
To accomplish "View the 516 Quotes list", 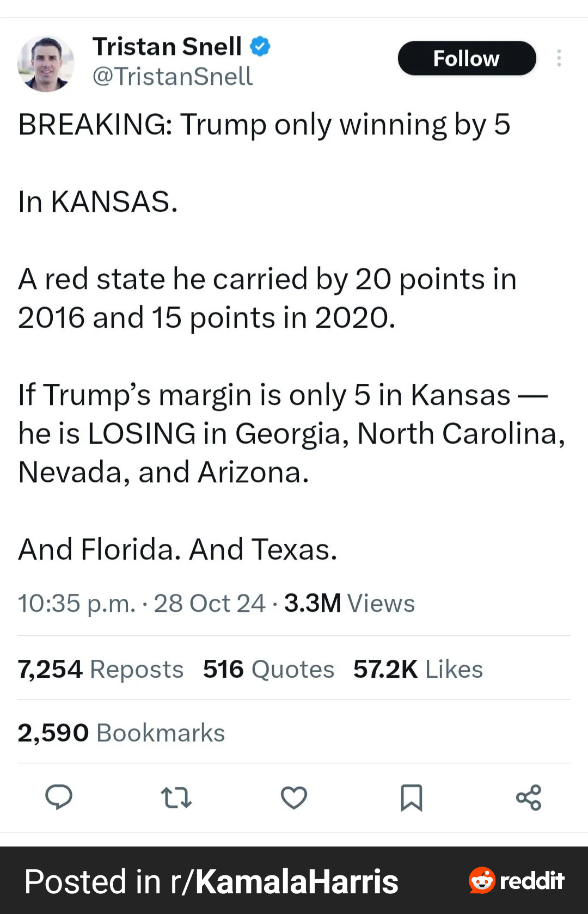I will point(268,669).
